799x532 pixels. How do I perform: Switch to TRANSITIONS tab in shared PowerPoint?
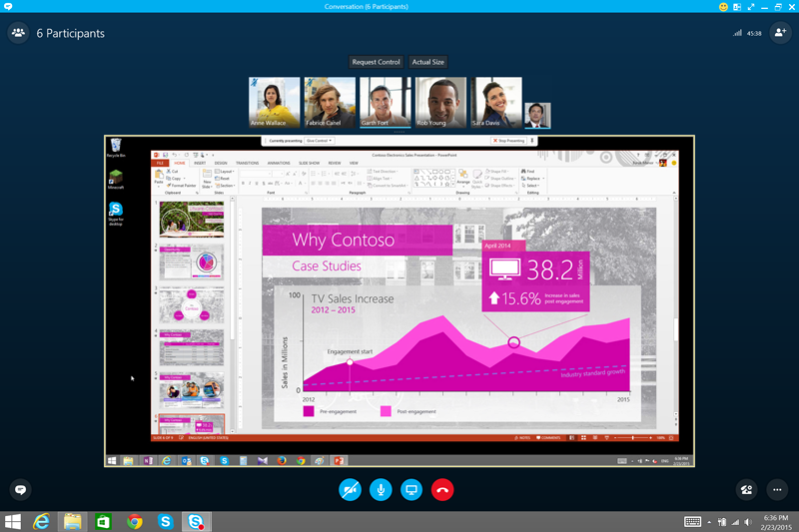tap(247, 163)
